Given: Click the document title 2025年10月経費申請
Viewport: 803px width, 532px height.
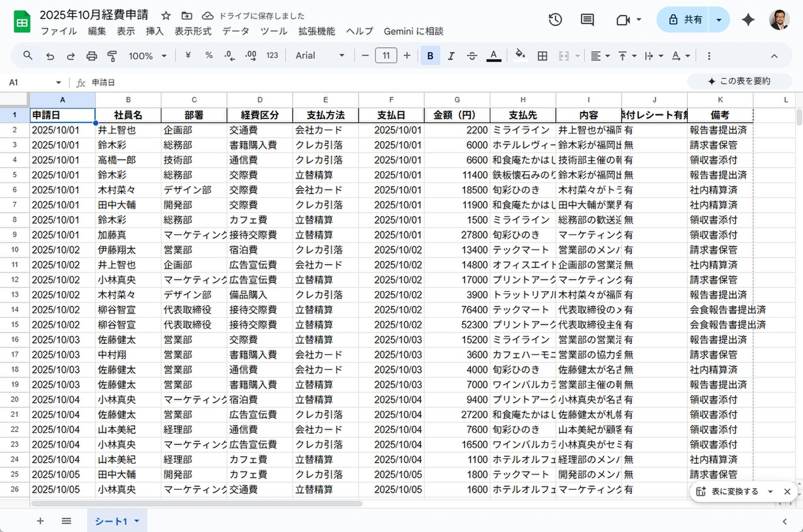Looking at the screenshot, I should coord(94,15).
